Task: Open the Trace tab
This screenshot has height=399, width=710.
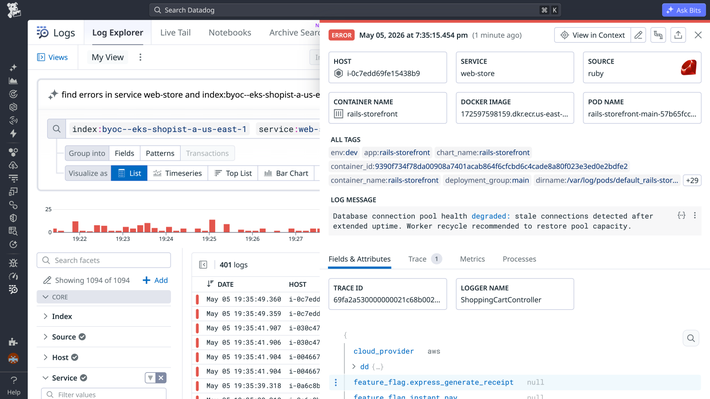Action: 424,259
